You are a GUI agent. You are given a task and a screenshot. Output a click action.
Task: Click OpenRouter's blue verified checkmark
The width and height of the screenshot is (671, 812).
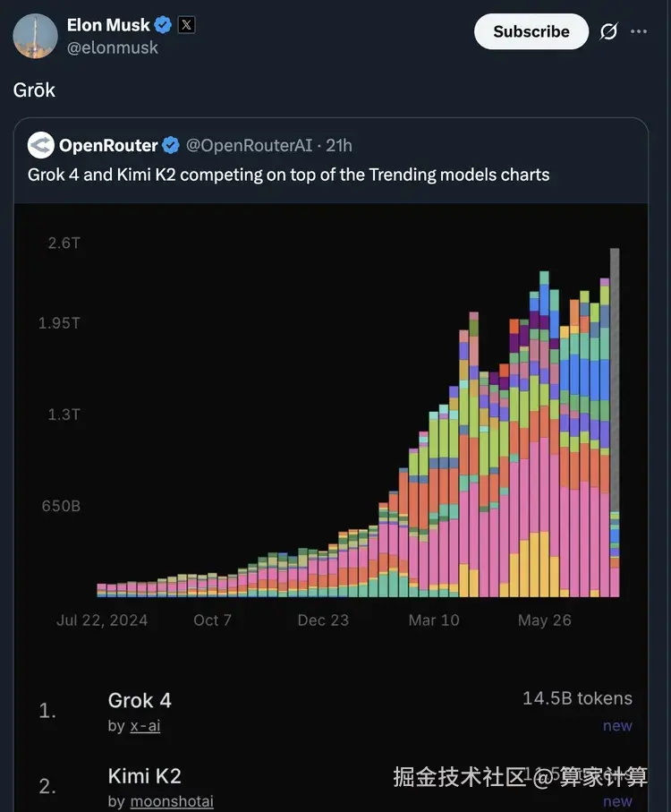tap(171, 145)
